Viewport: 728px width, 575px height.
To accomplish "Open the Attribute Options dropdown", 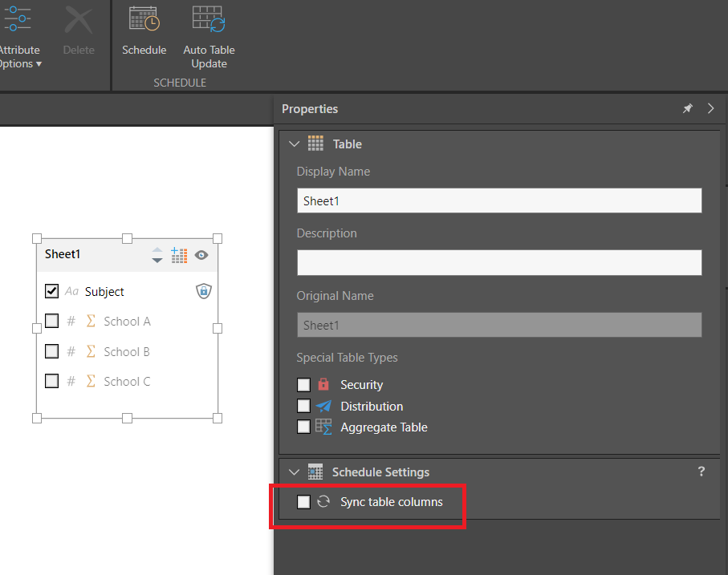I will point(18,56).
